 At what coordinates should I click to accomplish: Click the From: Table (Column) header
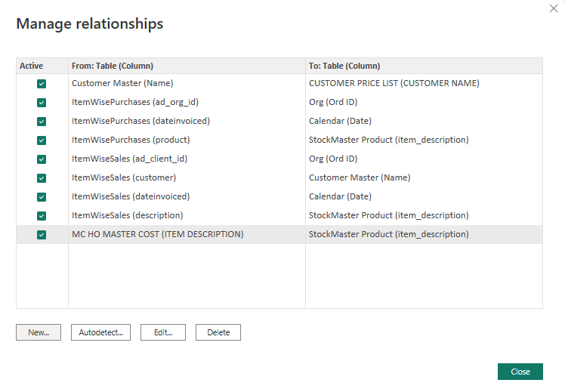tap(187, 66)
